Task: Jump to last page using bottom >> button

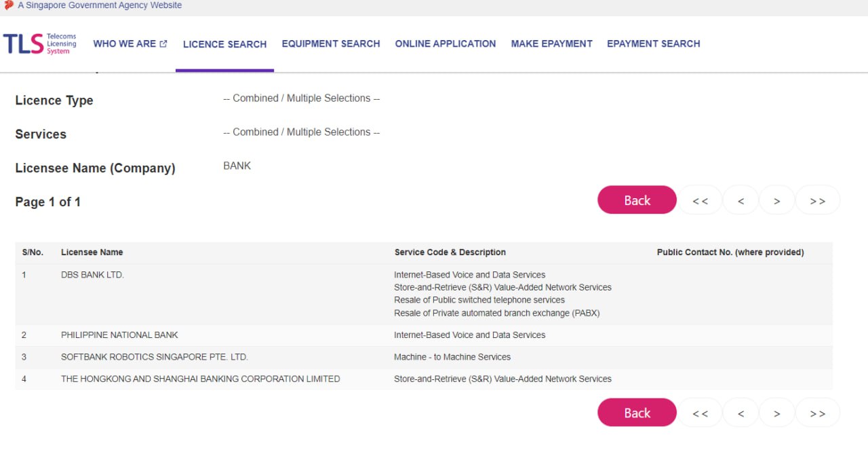Action: (818, 413)
